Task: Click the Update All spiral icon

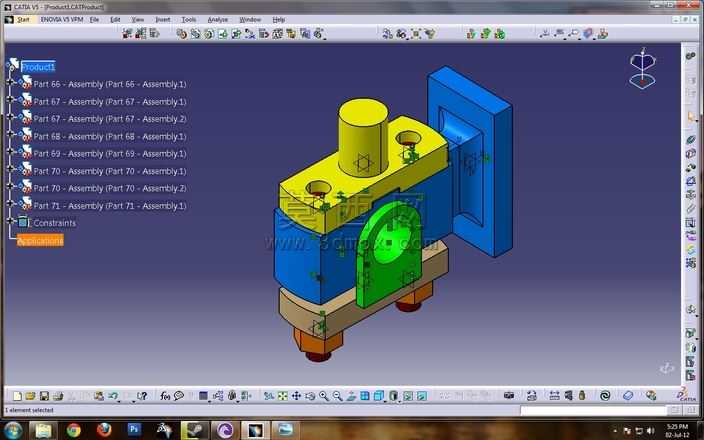Action: (605, 396)
